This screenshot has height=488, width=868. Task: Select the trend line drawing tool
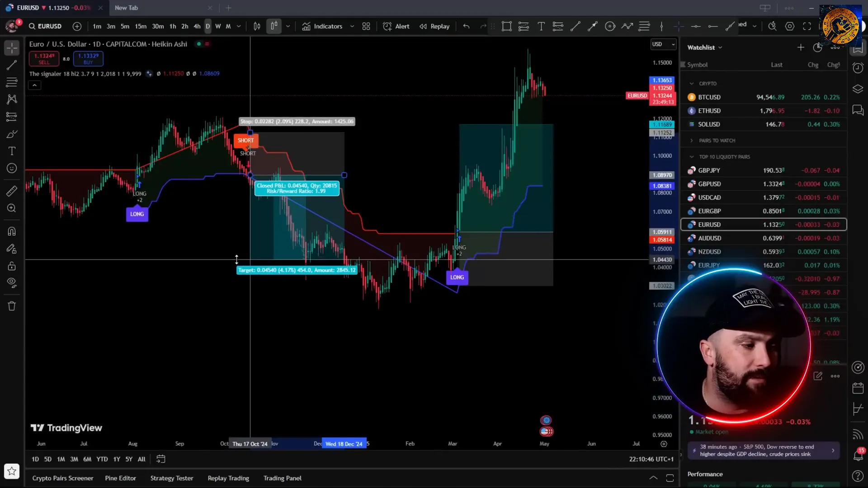pyautogui.click(x=12, y=65)
